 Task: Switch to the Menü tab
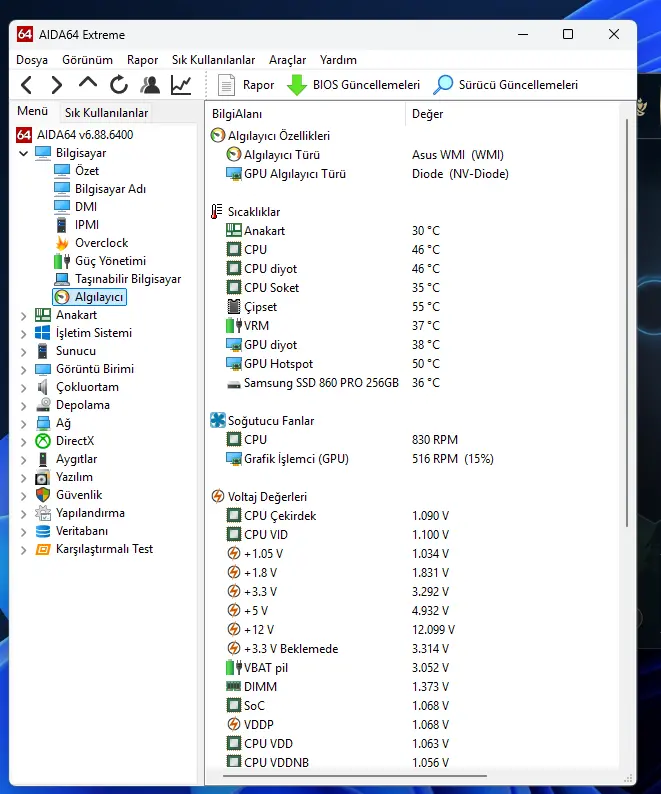[x=32, y=111]
